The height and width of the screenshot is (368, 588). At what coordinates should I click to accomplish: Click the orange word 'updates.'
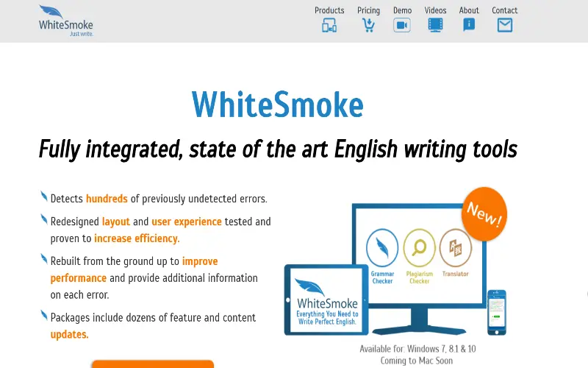point(69,334)
